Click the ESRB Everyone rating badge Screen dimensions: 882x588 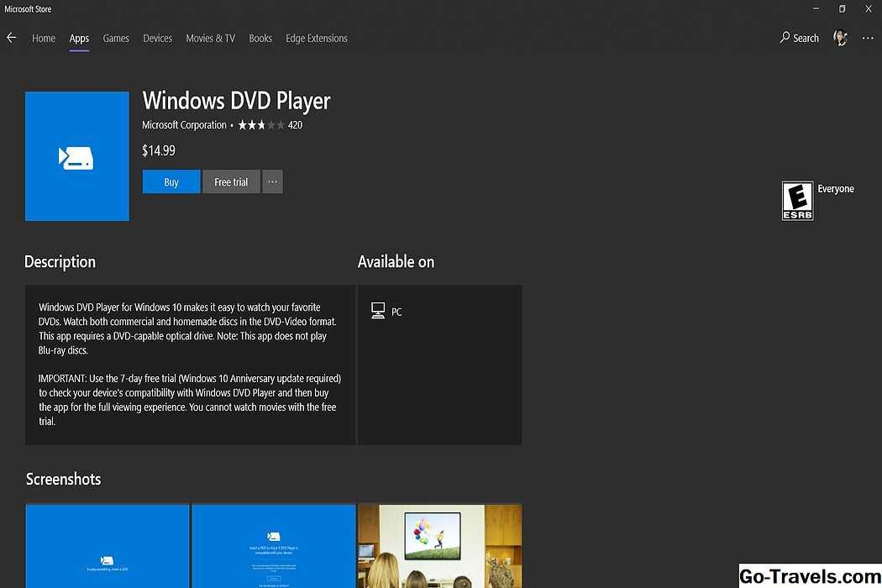point(797,200)
